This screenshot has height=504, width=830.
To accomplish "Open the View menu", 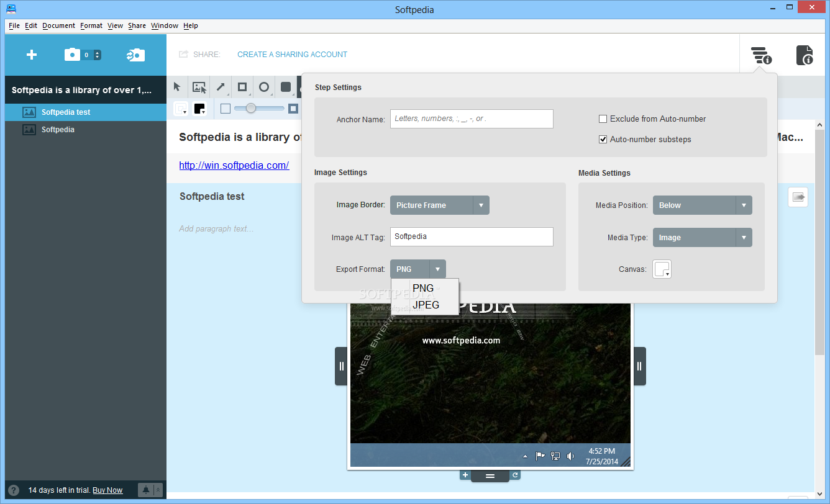I will [116, 25].
